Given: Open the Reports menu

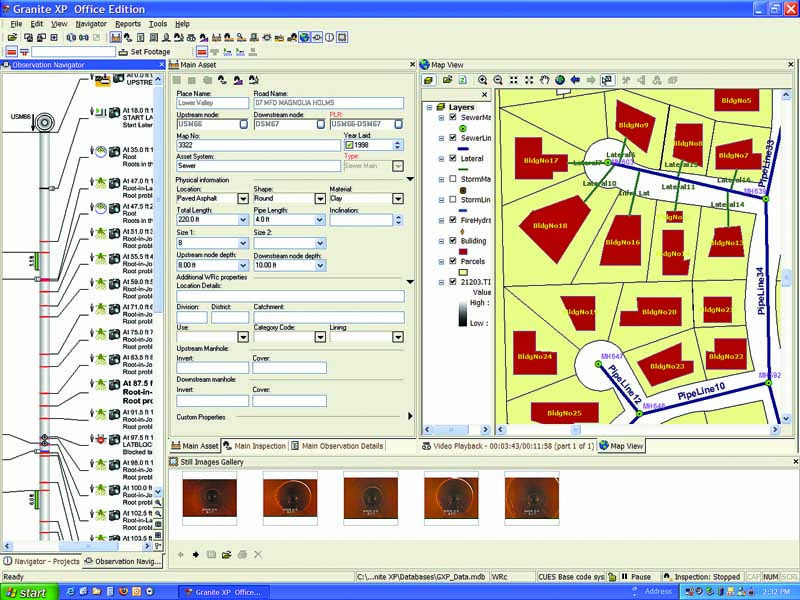Looking at the screenshot, I should coord(128,23).
